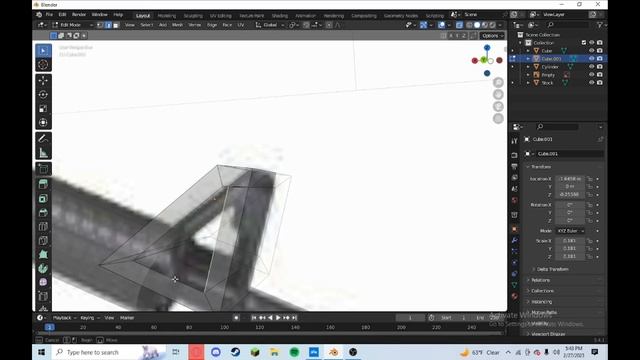This screenshot has height=360, width=640.
Task: Click the Location X value field
Action: tap(570, 179)
